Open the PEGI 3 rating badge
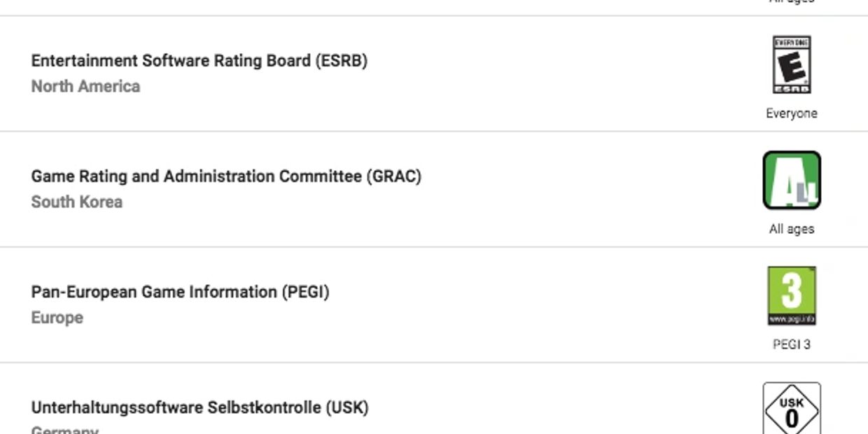Image resolution: width=868 pixels, height=434 pixels. pyautogui.click(x=792, y=295)
